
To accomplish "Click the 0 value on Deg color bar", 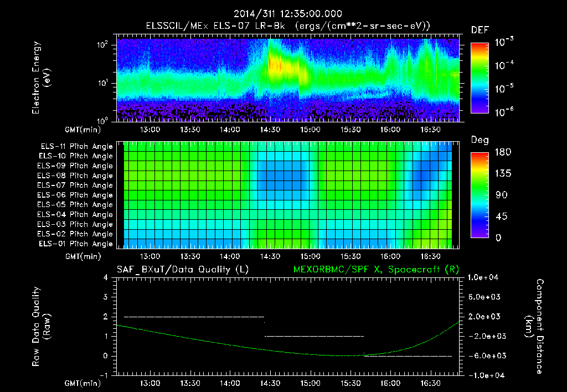I will (x=499, y=238).
